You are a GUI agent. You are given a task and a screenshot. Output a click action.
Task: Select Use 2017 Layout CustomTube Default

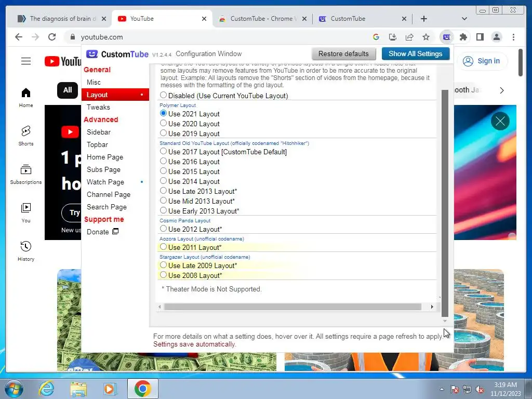pyautogui.click(x=163, y=151)
